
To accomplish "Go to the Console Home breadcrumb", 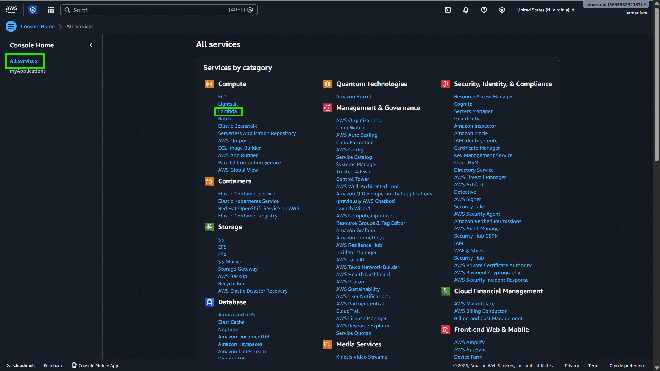I will click(37, 26).
